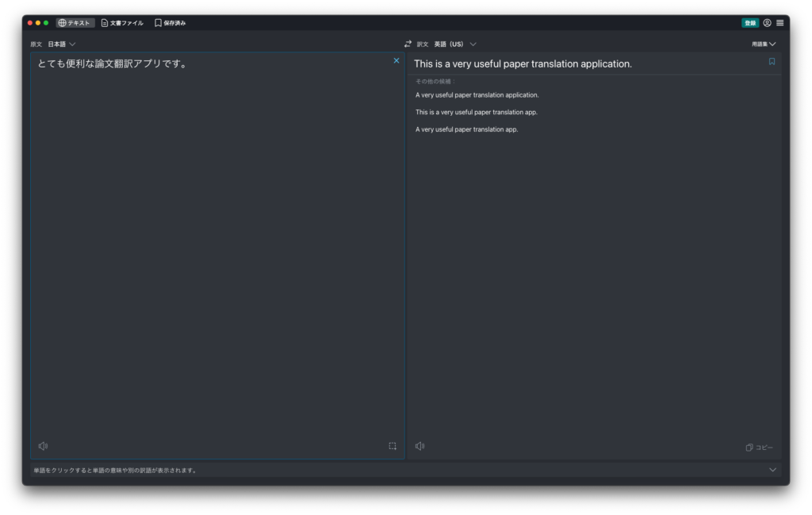Play audio of the English translation
Screen dimensions: 812x515
coord(419,446)
